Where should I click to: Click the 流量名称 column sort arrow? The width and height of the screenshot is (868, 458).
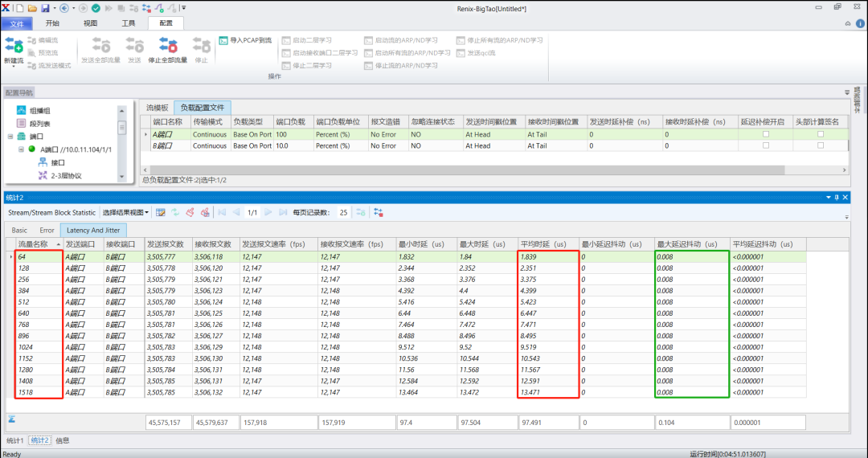[58, 244]
